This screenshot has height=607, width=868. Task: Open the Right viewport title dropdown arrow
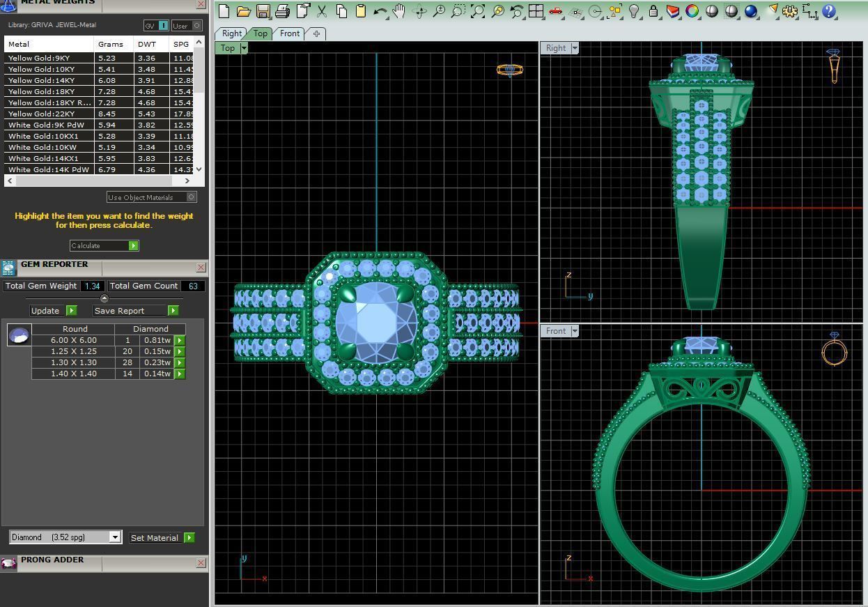coord(575,48)
